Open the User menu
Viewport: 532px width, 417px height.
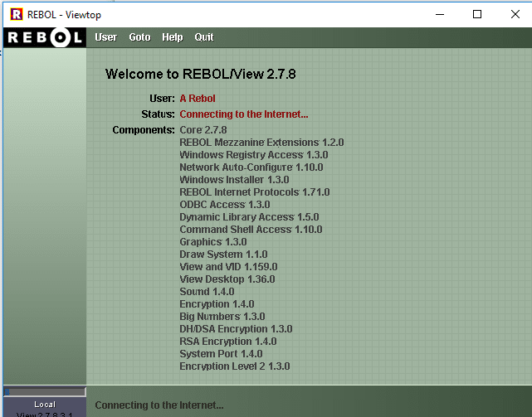[106, 37]
